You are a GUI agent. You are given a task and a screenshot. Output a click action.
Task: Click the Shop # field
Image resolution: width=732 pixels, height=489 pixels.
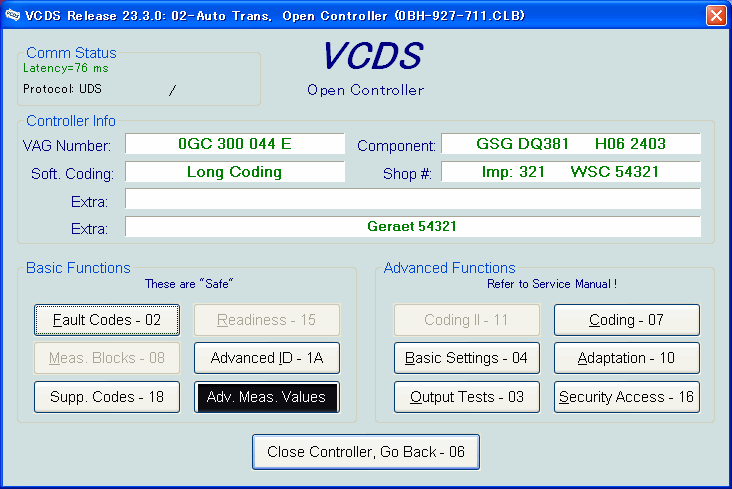click(570, 172)
